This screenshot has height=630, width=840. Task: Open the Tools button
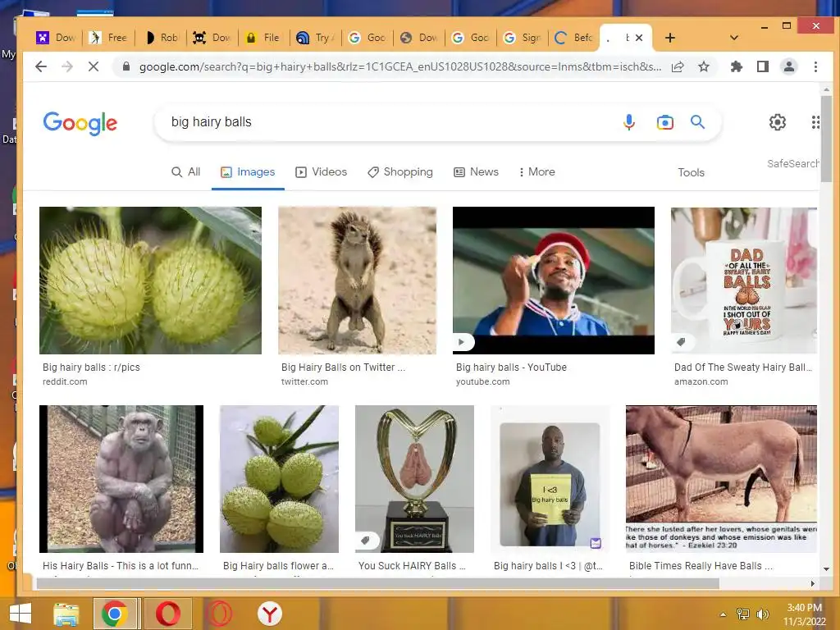pyautogui.click(x=691, y=172)
